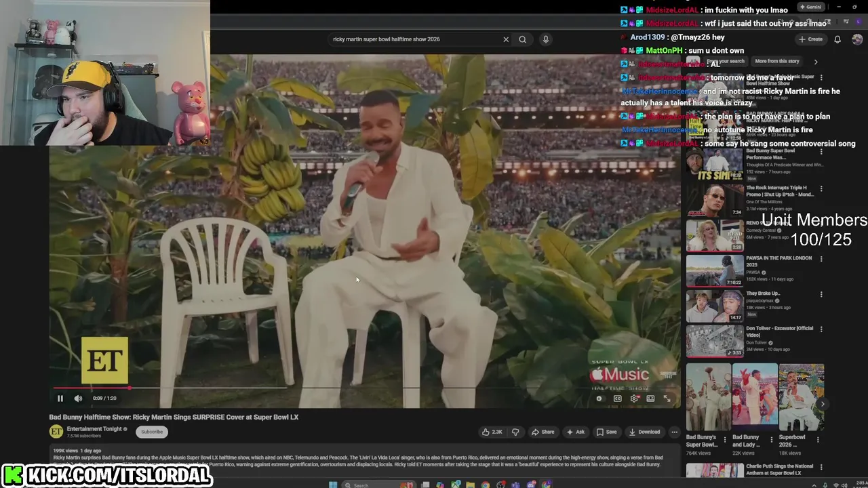Turn on closed captions in the player
The height and width of the screenshot is (488, 868).
[617, 399]
